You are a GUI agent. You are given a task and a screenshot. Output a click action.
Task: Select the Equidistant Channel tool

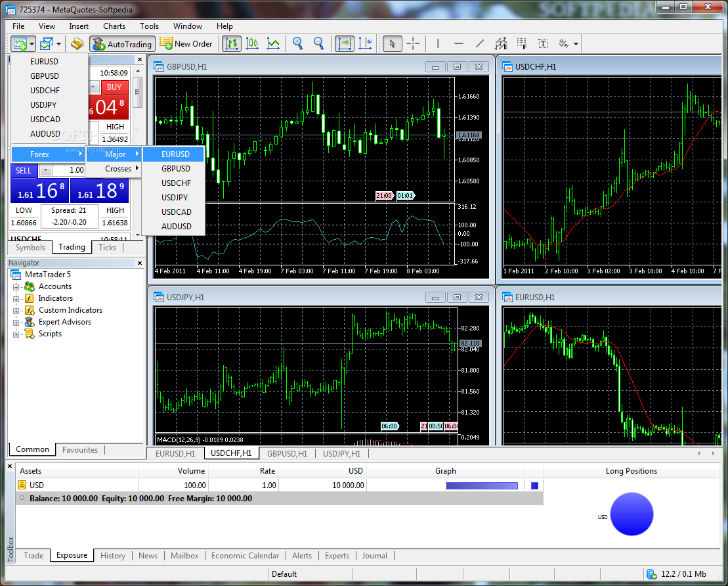point(500,43)
